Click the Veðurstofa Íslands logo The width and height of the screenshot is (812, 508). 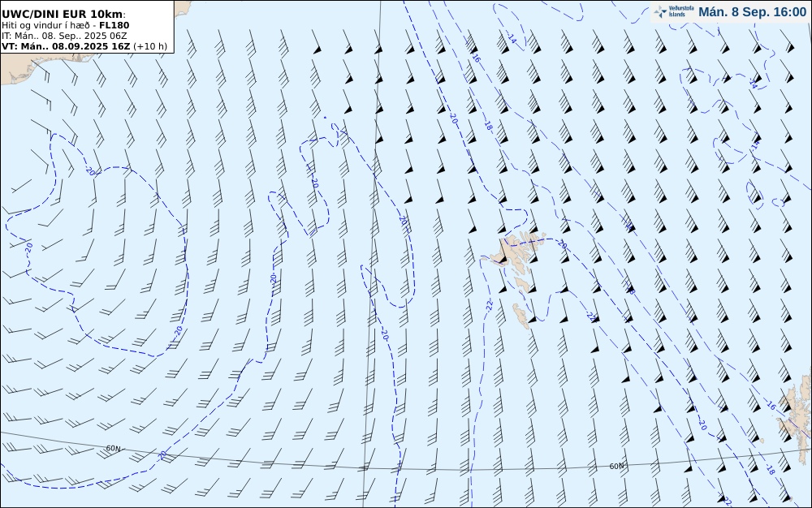674,12
